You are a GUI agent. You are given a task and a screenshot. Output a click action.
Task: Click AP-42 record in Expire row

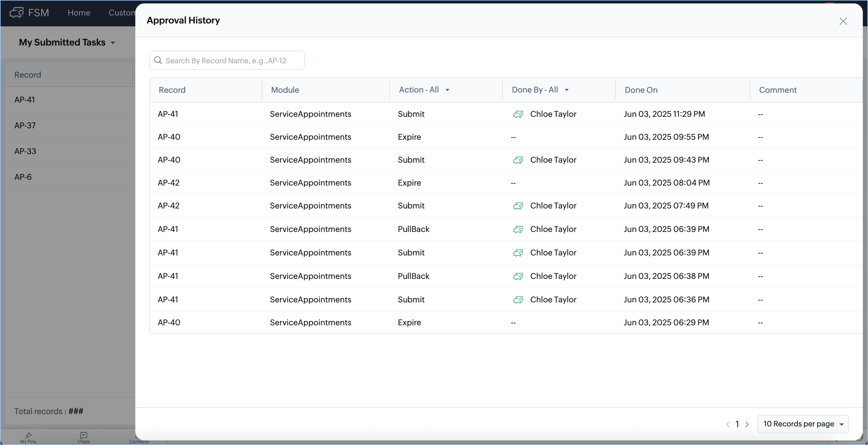[x=169, y=183]
